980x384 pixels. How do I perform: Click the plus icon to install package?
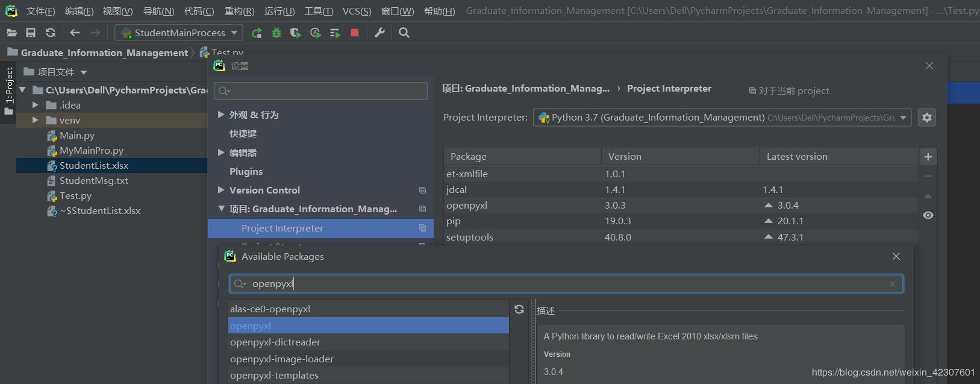(928, 157)
